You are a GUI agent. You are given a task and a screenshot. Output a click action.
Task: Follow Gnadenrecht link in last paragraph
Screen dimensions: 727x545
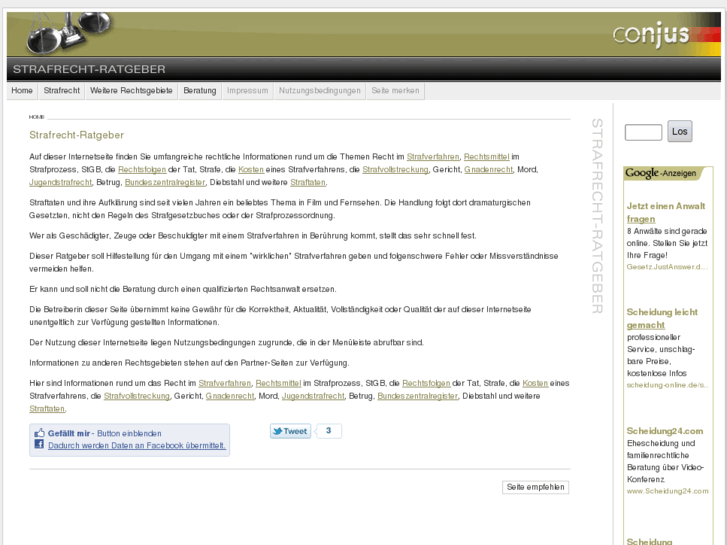(230, 396)
